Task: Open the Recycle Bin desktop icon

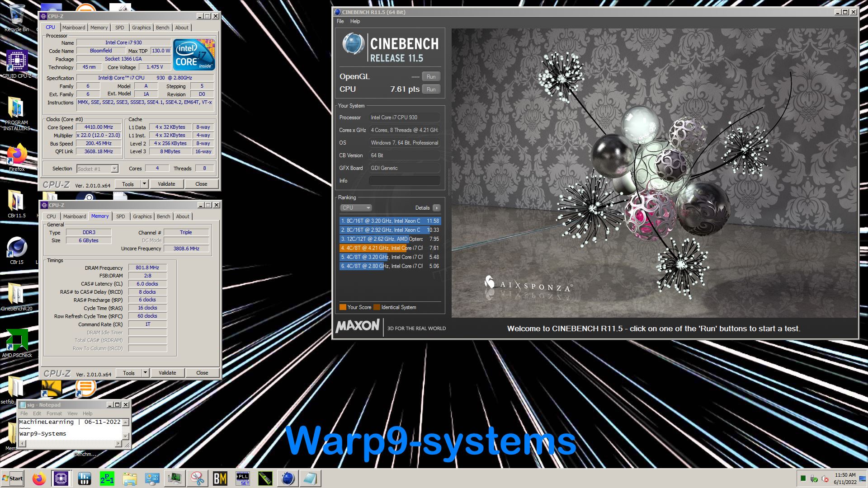Action: click(17, 18)
